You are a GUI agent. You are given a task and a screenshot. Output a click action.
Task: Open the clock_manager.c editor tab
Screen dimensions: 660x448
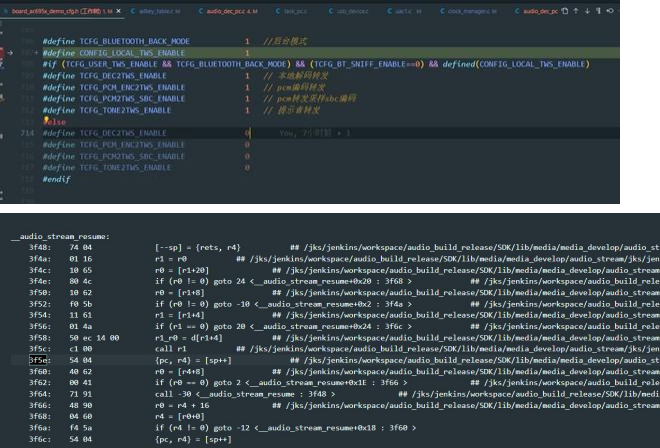coord(468,11)
